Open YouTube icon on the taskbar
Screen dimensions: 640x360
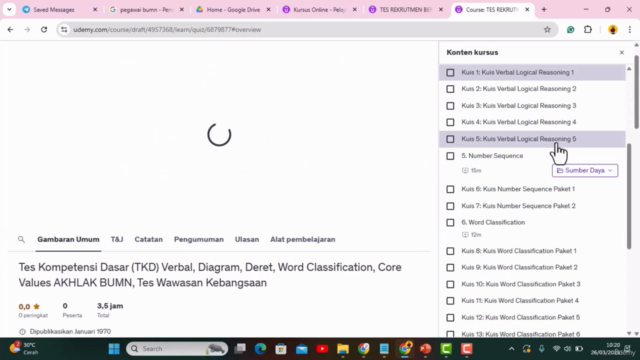[x=322, y=349]
